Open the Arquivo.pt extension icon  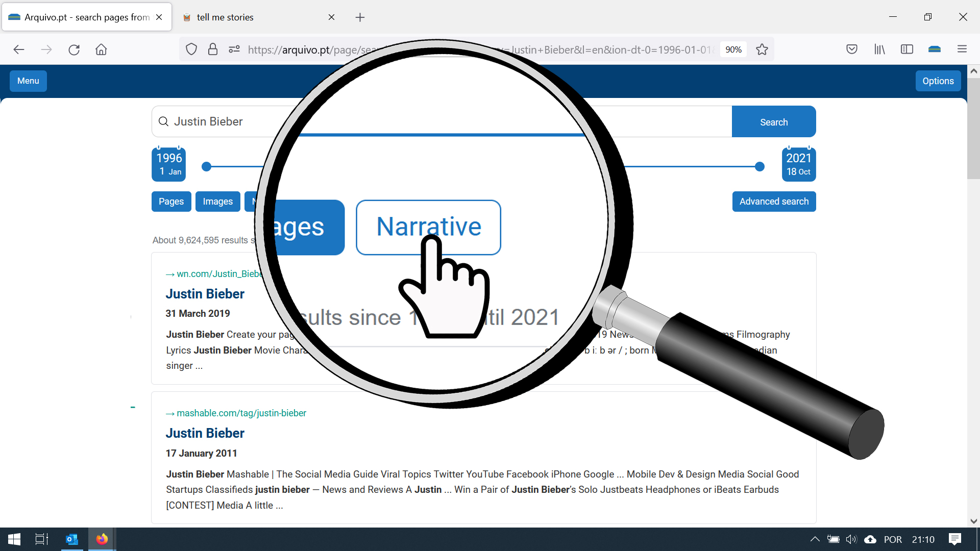[935, 49]
